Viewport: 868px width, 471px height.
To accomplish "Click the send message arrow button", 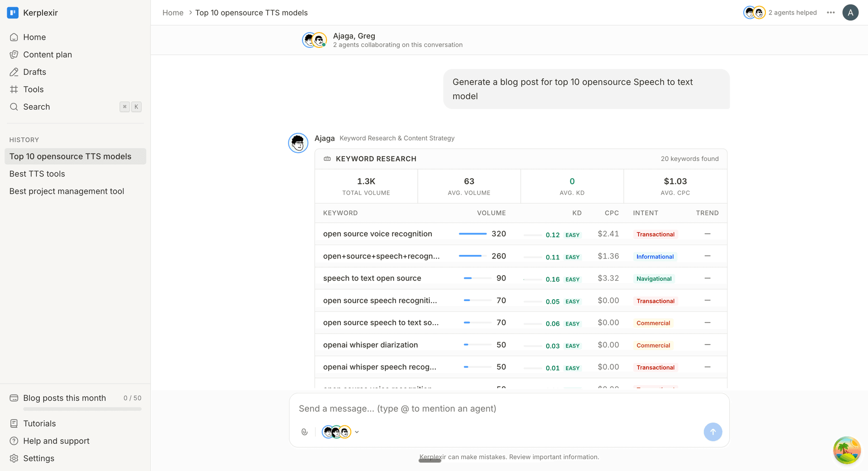I will click(x=713, y=432).
